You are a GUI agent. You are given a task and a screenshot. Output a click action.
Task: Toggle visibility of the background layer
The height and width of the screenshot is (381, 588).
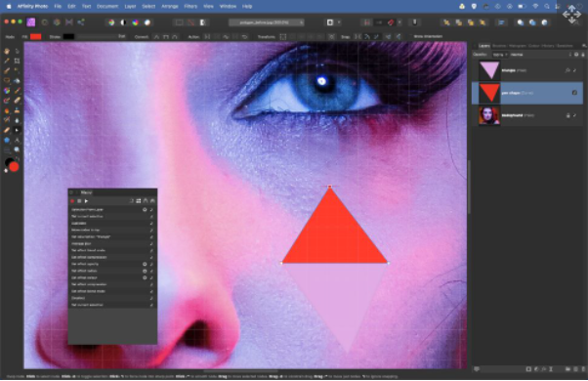[x=575, y=115]
